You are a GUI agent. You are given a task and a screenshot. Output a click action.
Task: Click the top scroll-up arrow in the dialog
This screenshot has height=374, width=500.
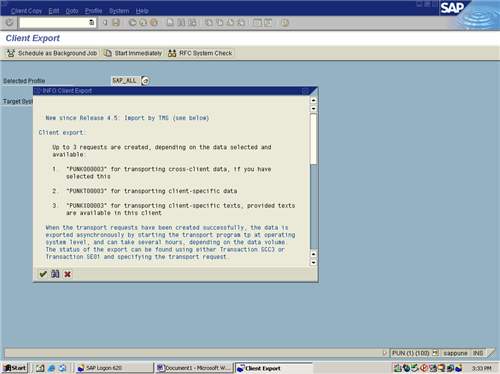(x=313, y=100)
